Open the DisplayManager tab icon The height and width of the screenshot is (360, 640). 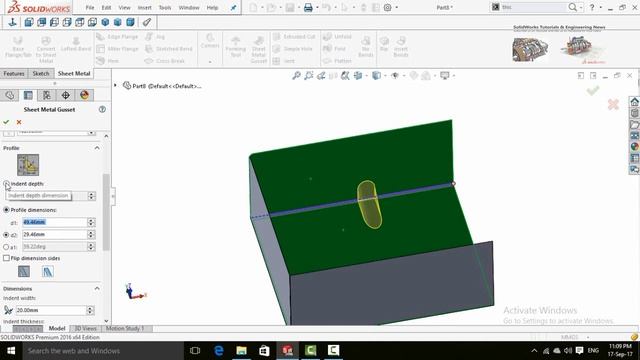(x=84, y=95)
